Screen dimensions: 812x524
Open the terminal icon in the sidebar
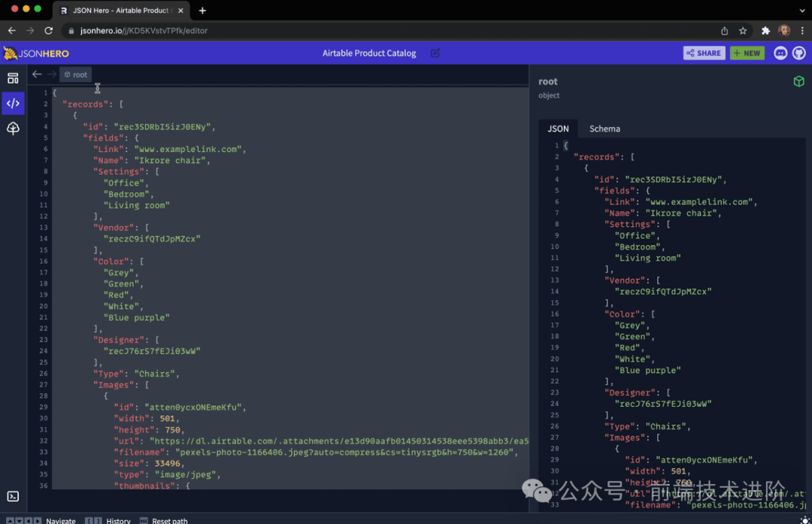13,496
